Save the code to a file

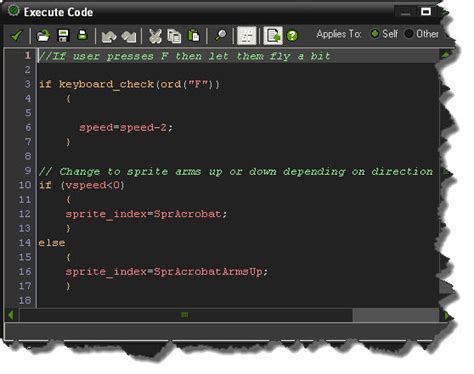point(63,36)
